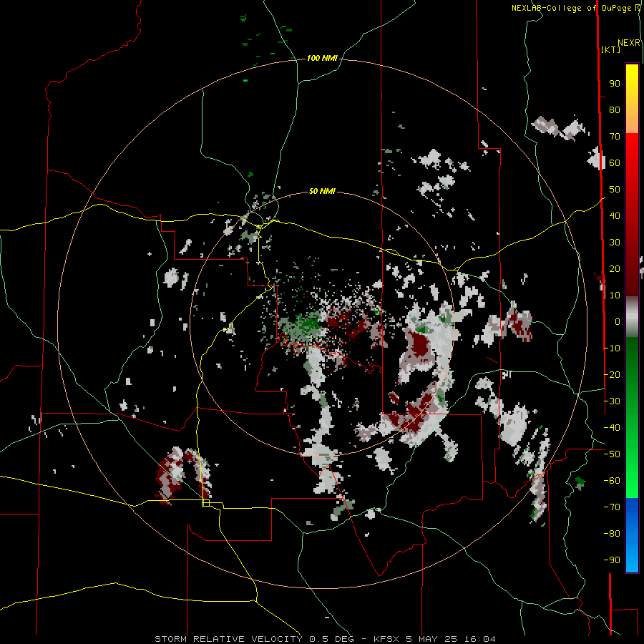
Task: Click the 40 value on velocity scale
Action: coord(615,216)
